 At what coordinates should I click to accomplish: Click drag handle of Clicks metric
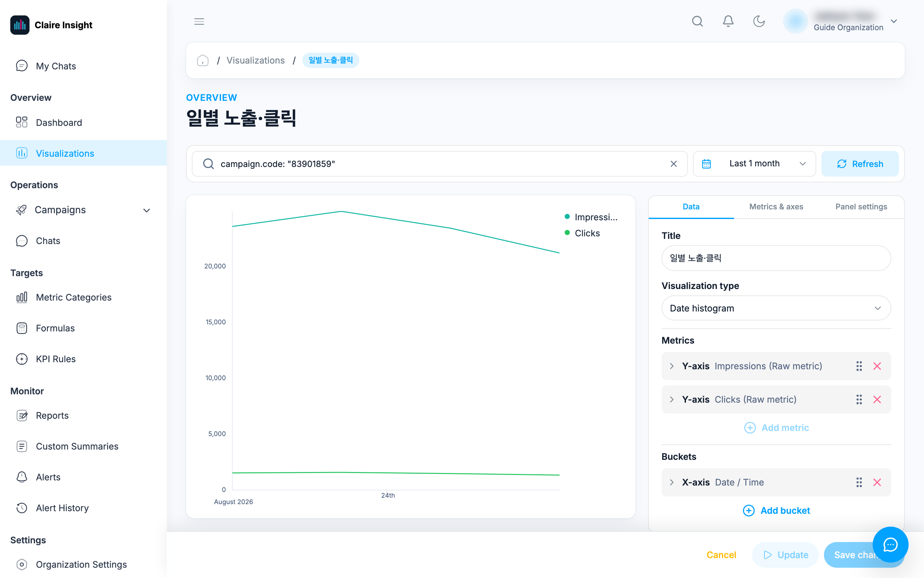(x=859, y=399)
